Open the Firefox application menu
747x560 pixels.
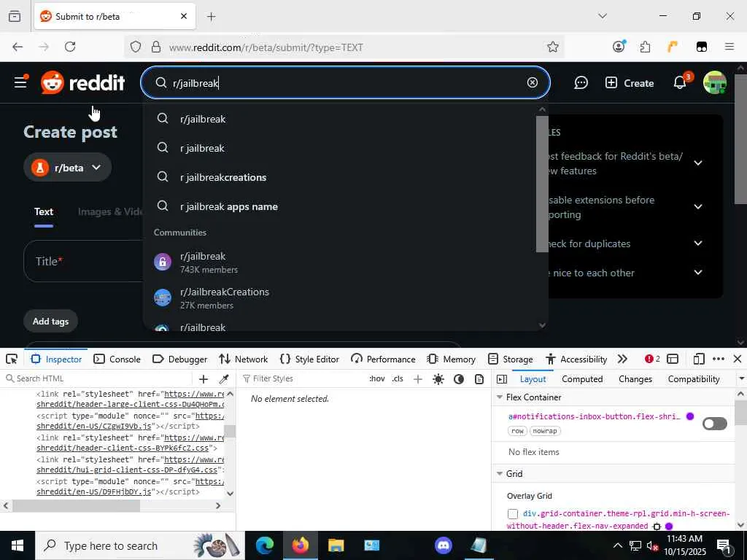[729, 47]
